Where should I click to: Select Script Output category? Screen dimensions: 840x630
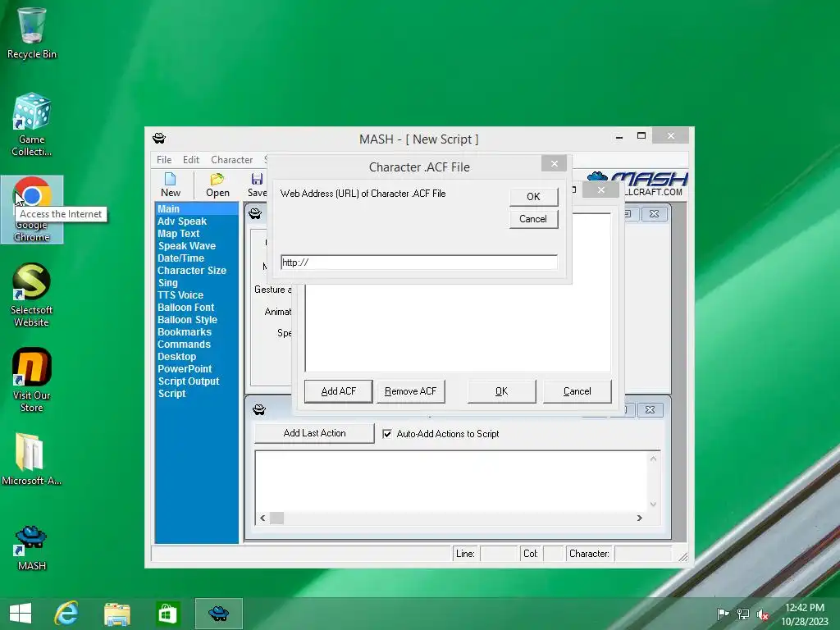[x=197, y=381]
